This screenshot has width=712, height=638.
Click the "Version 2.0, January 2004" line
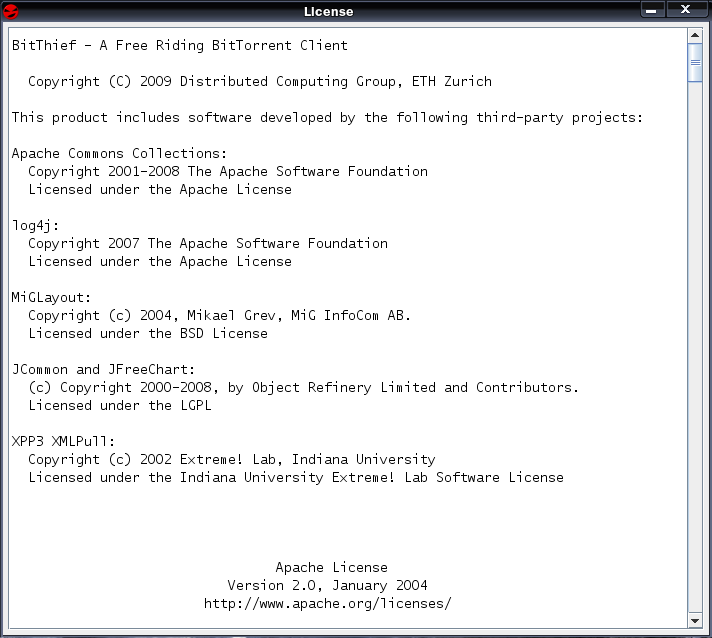tap(327, 586)
